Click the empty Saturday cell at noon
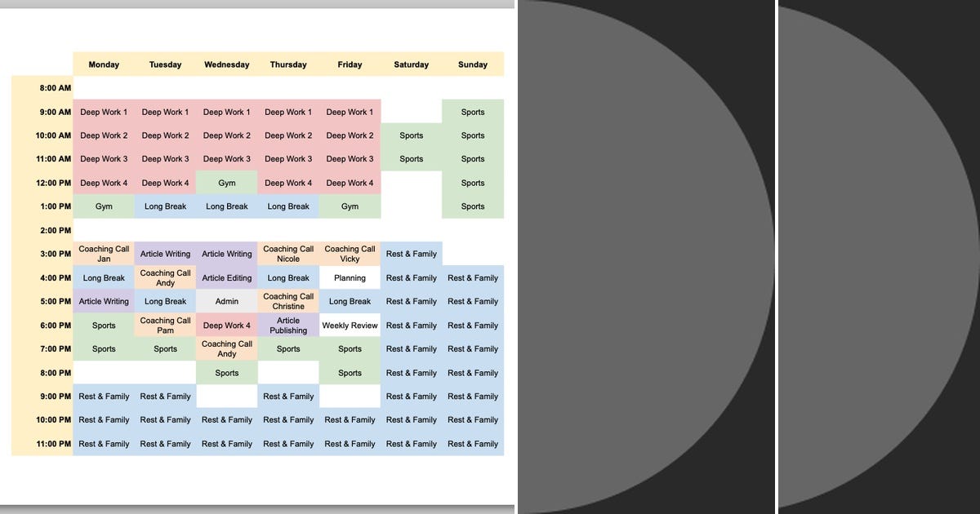 tap(411, 183)
